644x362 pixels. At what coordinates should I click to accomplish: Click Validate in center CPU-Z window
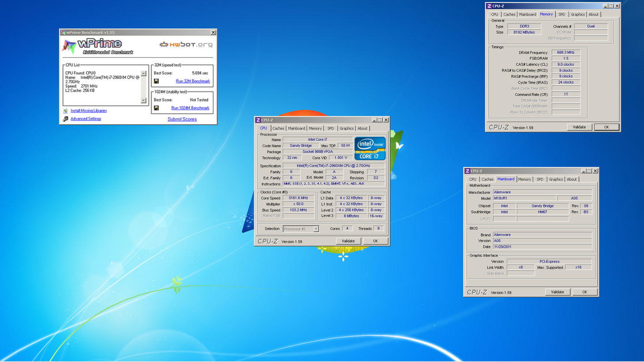[348, 241]
